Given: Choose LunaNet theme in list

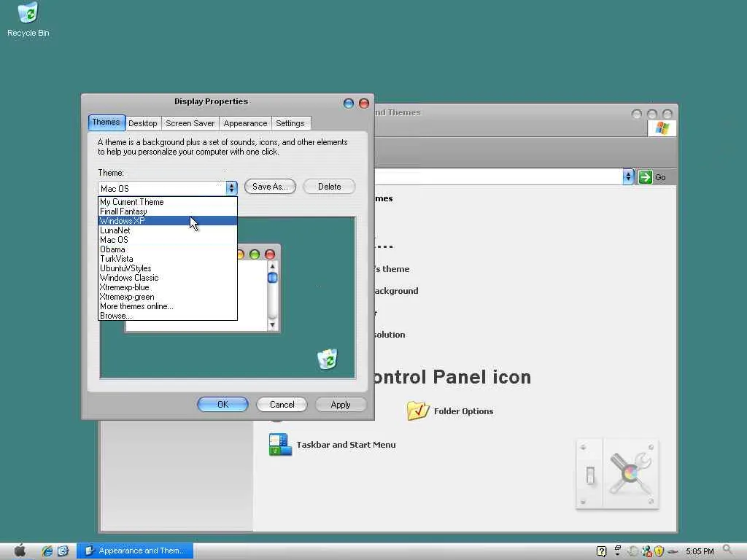Looking at the screenshot, I should [168, 230].
